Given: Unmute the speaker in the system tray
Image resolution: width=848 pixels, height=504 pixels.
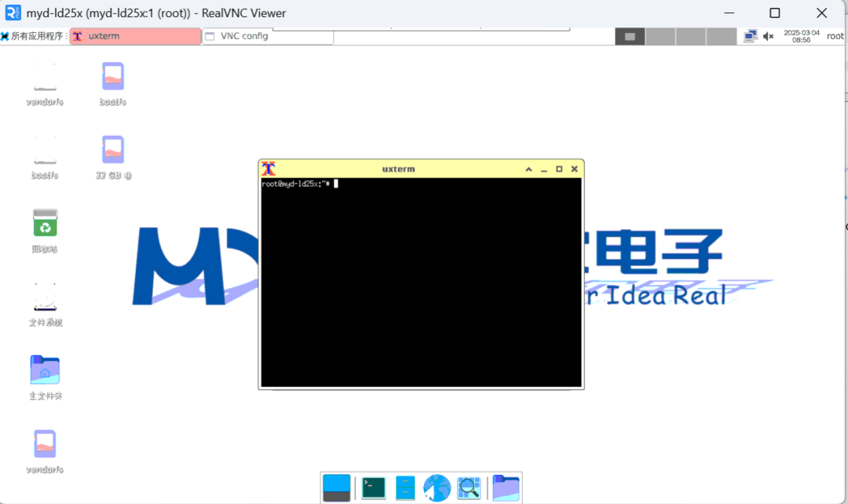Looking at the screenshot, I should tap(768, 36).
